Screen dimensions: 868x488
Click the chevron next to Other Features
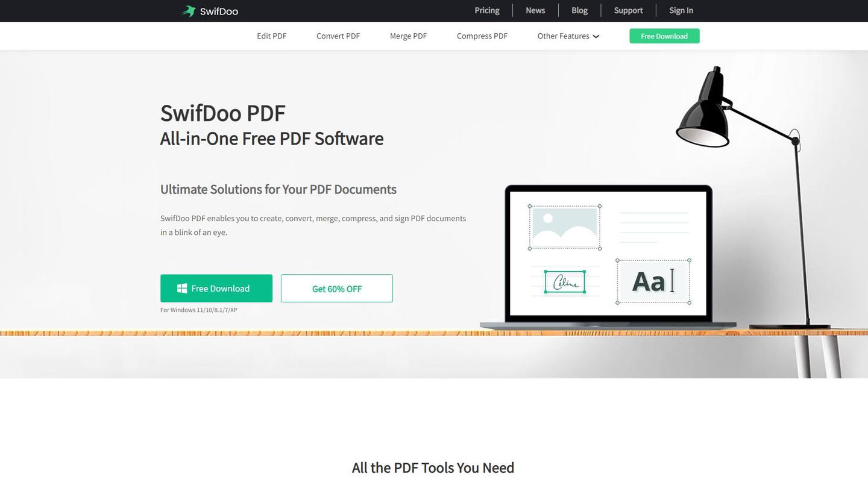(596, 36)
